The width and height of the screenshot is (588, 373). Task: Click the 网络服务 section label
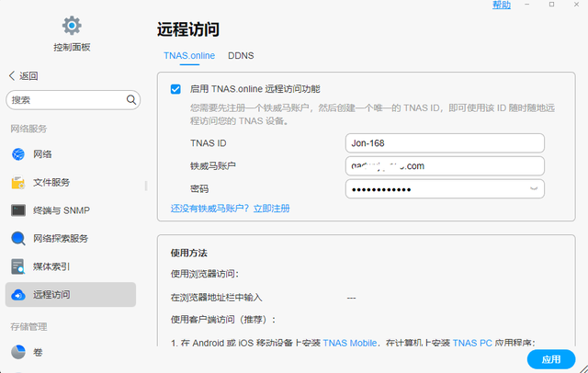[28, 129]
